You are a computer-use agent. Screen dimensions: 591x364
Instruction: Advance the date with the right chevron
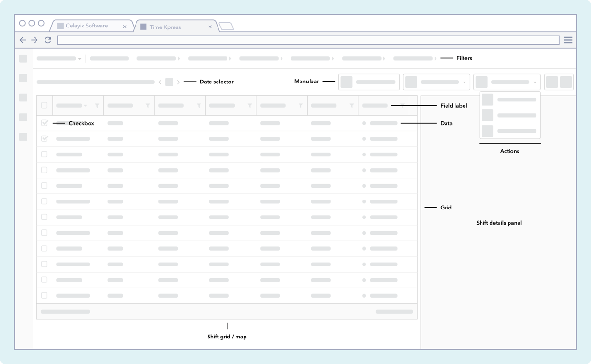[x=179, y=82]
